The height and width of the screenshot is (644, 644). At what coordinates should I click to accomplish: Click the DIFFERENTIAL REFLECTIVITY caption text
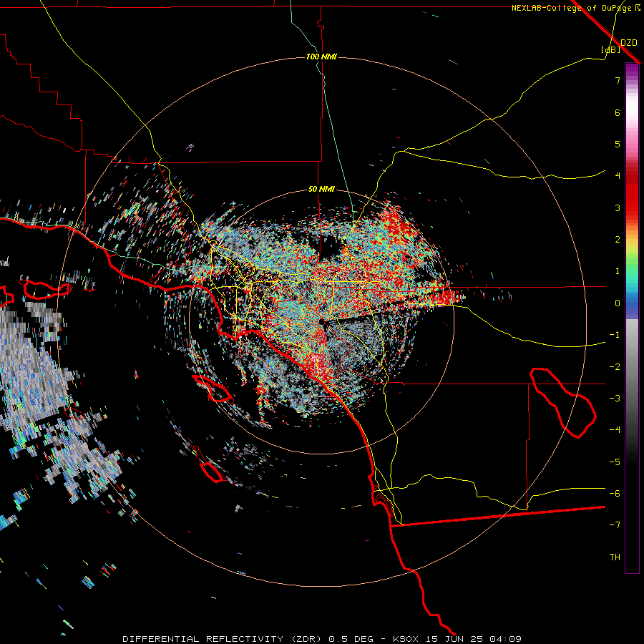pyautogui.click(x=203, y=639)
